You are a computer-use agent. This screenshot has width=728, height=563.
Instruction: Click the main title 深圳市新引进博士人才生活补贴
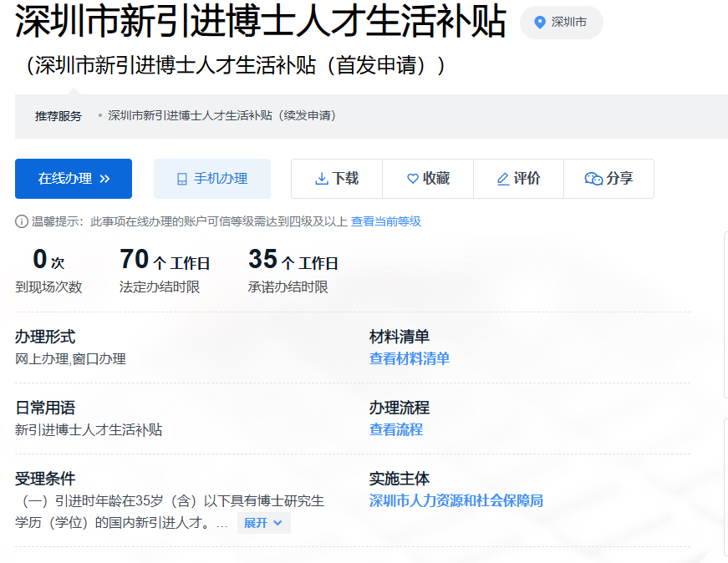point(261,21)
